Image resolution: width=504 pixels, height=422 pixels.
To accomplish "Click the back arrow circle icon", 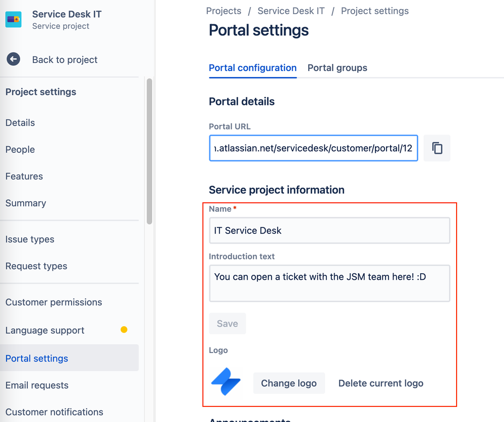I will pyautogui.click(x=14, y=59).
